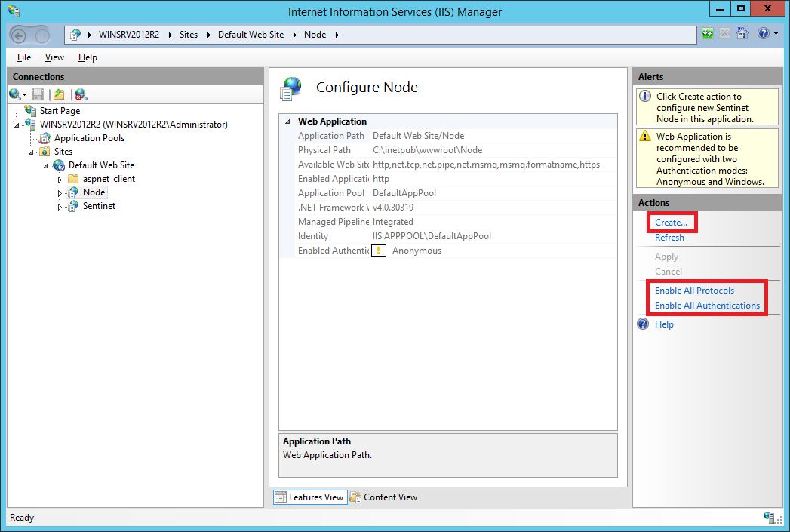Click the Sites folder icon

45,152
